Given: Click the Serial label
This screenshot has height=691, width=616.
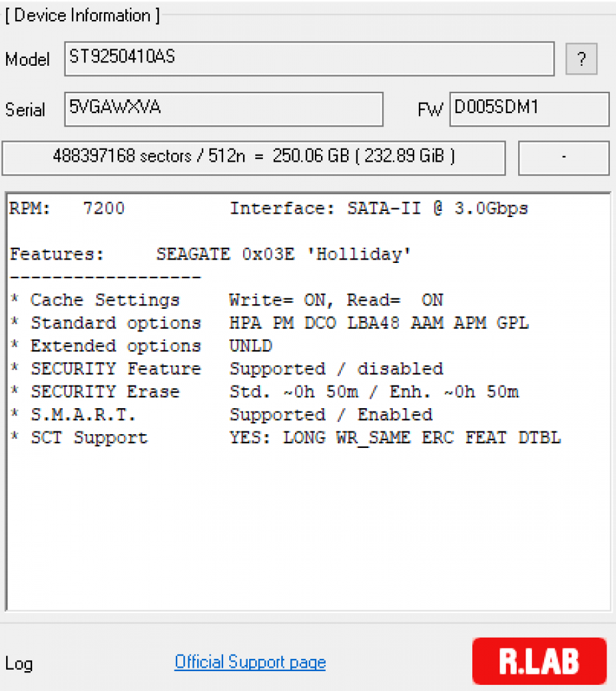Looking at the screenshot, I should [25, 110].
